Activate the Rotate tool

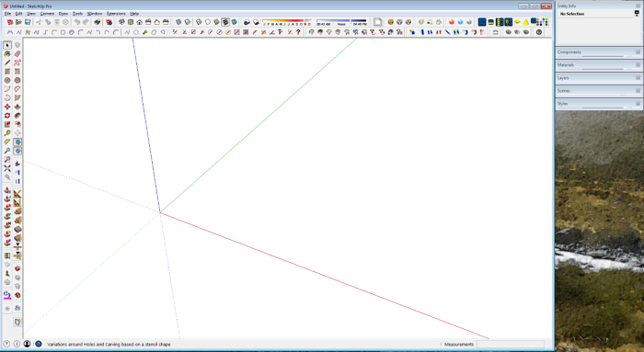[7, 116]
